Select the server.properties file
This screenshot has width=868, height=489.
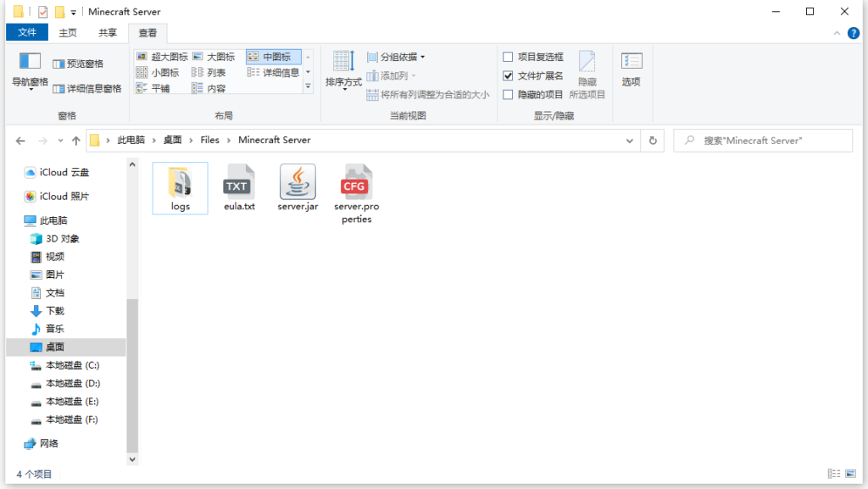[357, 194]
